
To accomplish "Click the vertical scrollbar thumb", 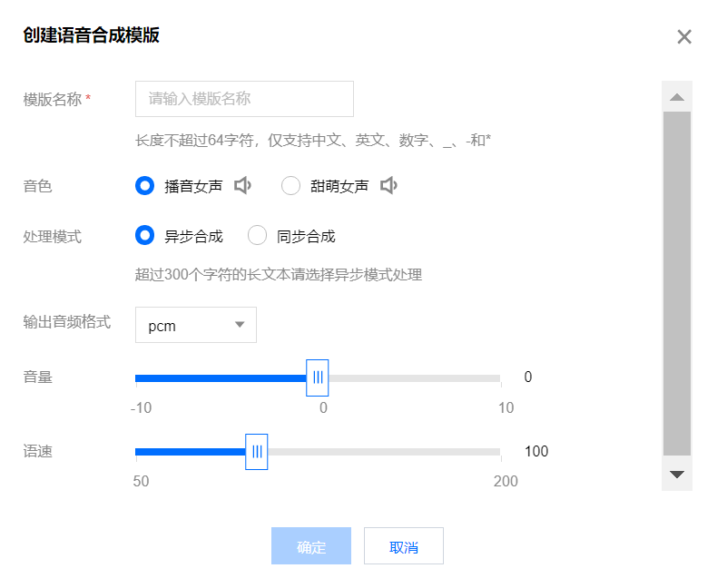I will click(x=677, y=283).
